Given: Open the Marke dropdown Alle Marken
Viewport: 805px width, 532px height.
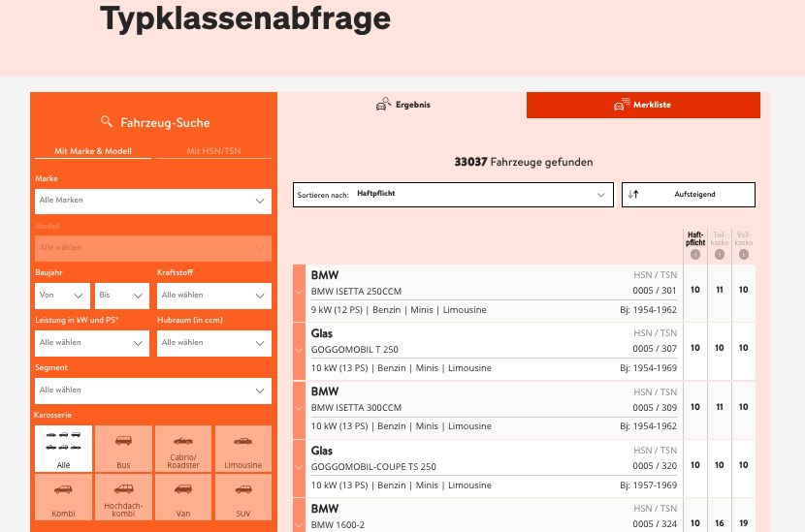Looking at the screenshot, I should [x=153, y=201].
